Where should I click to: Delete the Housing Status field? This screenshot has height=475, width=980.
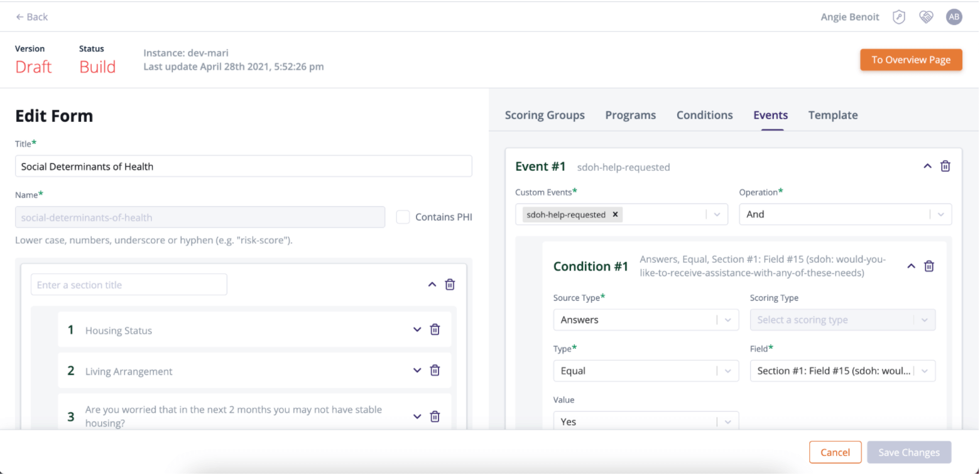point(435,329)
